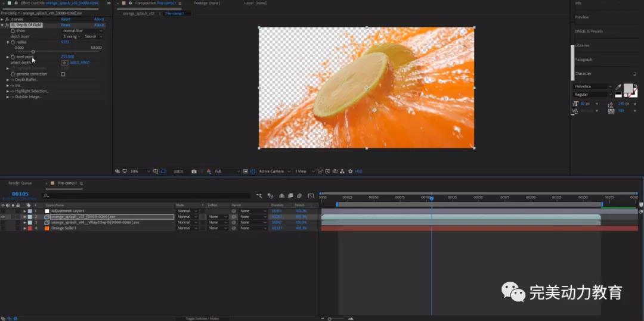The width and height of the screenshot is (644, 321).
Task: Click About link for FL Depth Of Field
Action: click(x=99, y=25)
